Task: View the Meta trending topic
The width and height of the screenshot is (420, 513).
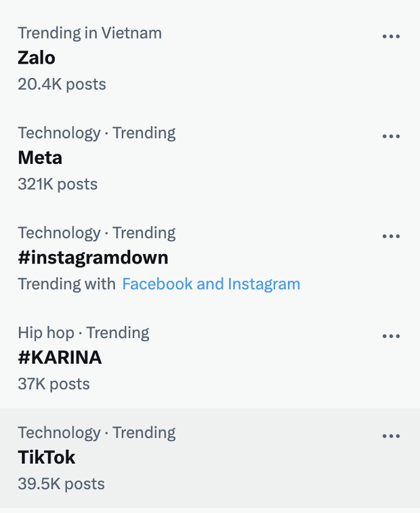Action: pyautogui.click(x=40, y=158)
